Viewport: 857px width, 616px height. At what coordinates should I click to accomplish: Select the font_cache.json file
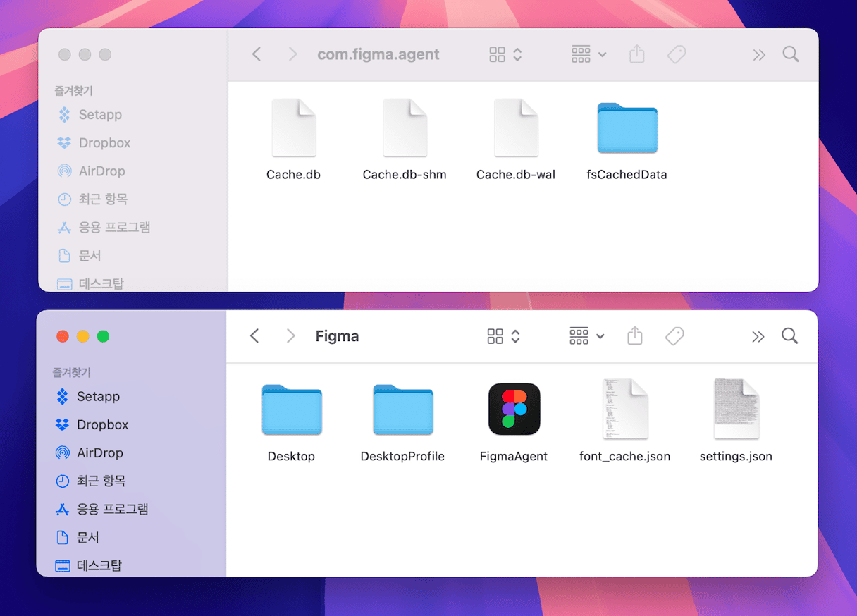(x=624, y=409)
